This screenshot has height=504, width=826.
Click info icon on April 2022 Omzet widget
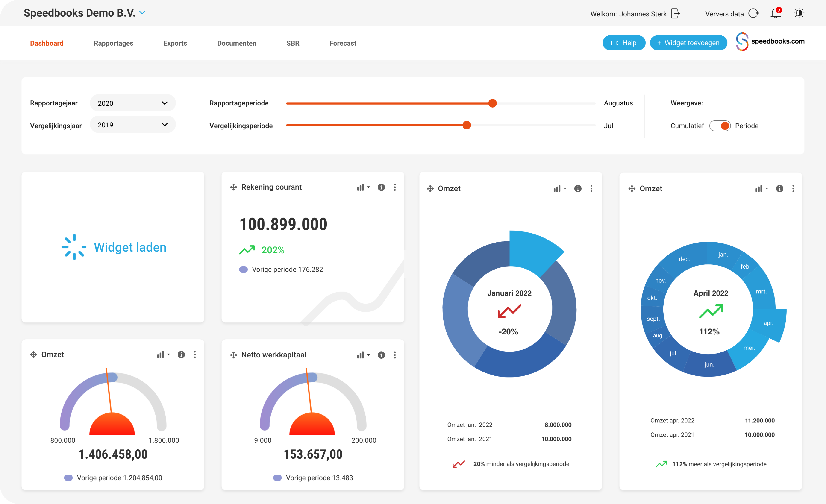click(779, 189)
